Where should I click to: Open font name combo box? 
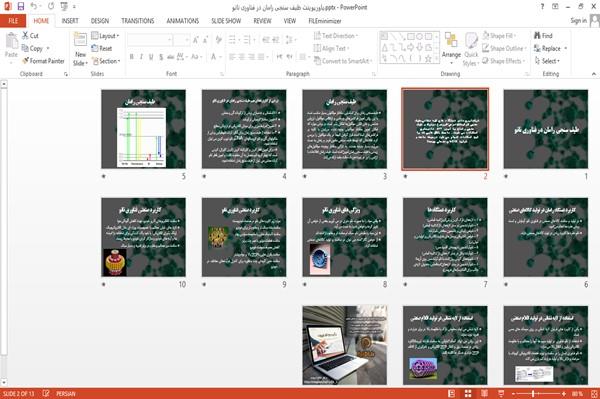click(x=149, y=40)
